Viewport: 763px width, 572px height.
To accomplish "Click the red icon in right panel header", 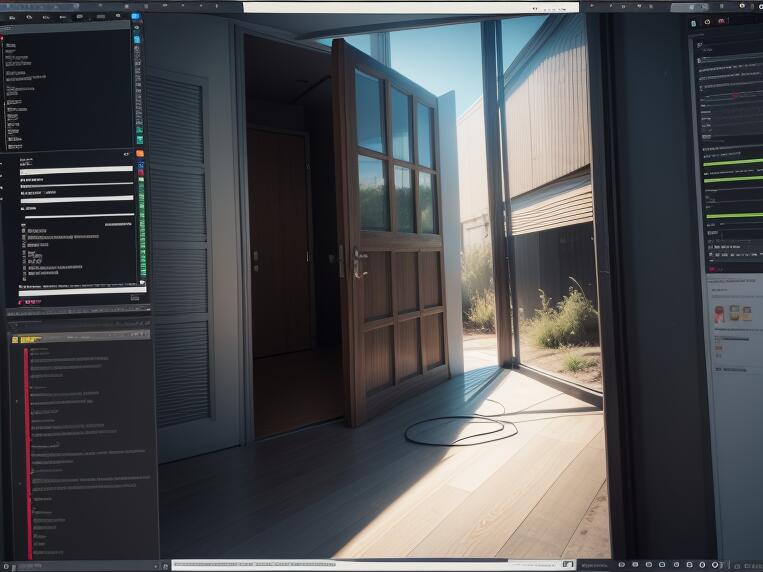I will click(721, 21).
